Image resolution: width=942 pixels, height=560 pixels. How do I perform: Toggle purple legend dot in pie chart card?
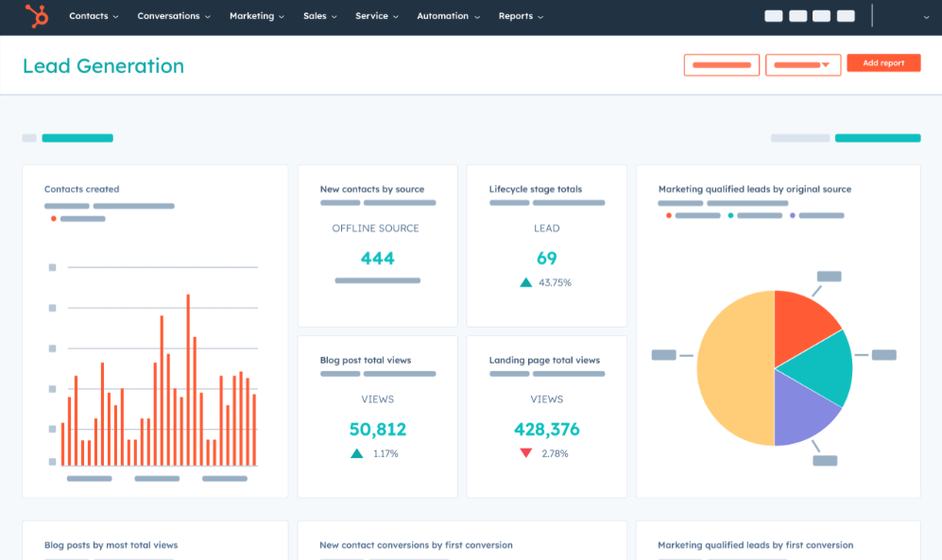pos(792,215)
